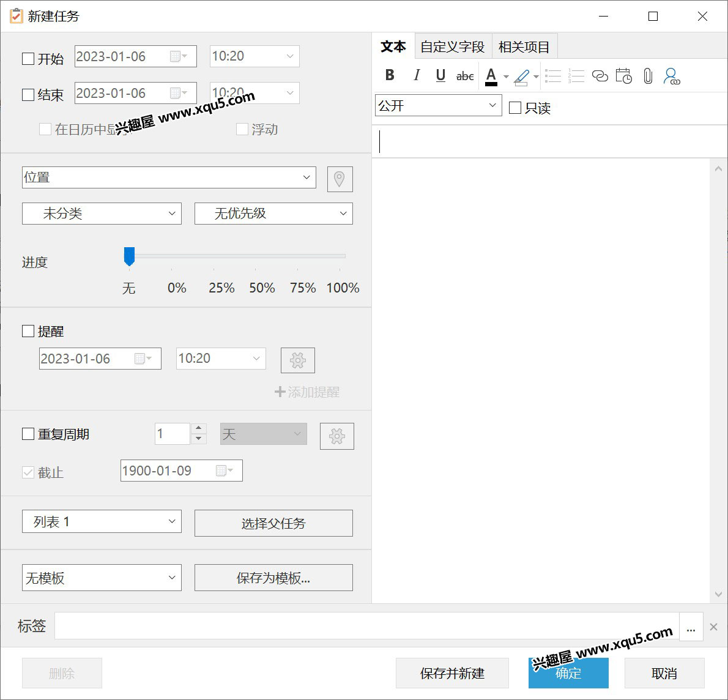Image resolution: width=728 pixels, height=700 pixels.
Task: Switch to the 文本 tab
Action: (x=393, y=47)
